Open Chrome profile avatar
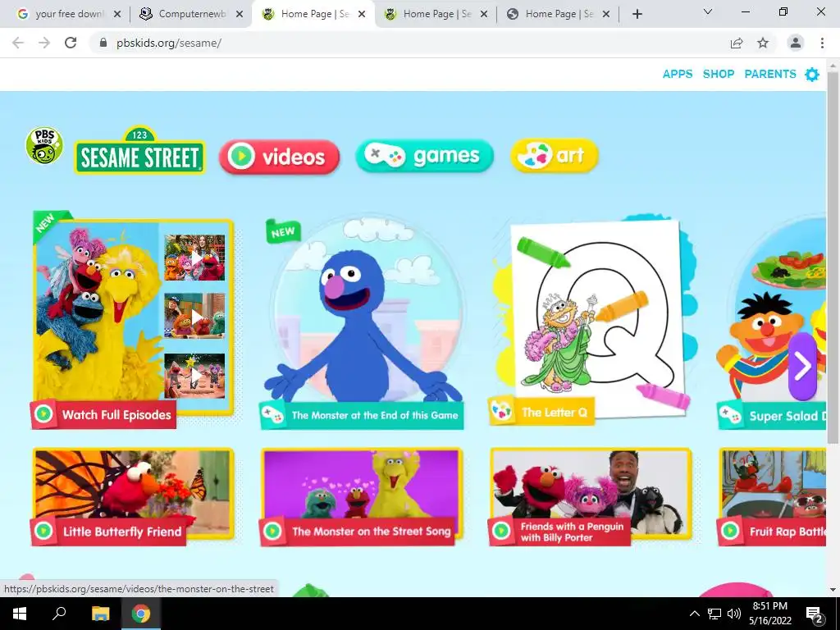The image size is (840, 630). click(x=796, y=43)
